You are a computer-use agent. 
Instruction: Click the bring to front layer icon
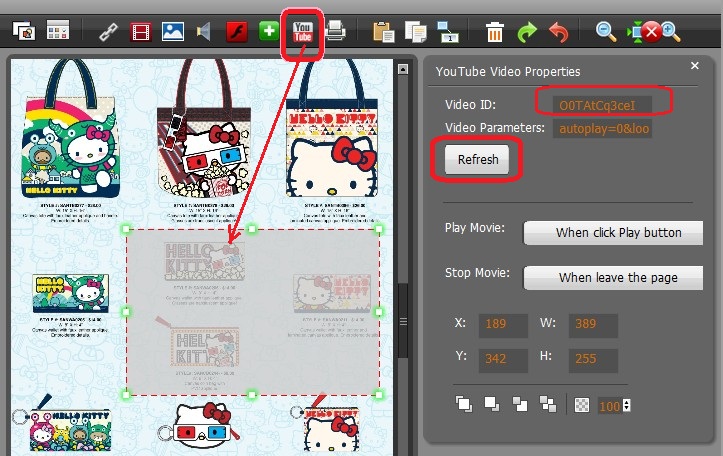[x=463, y=404]
